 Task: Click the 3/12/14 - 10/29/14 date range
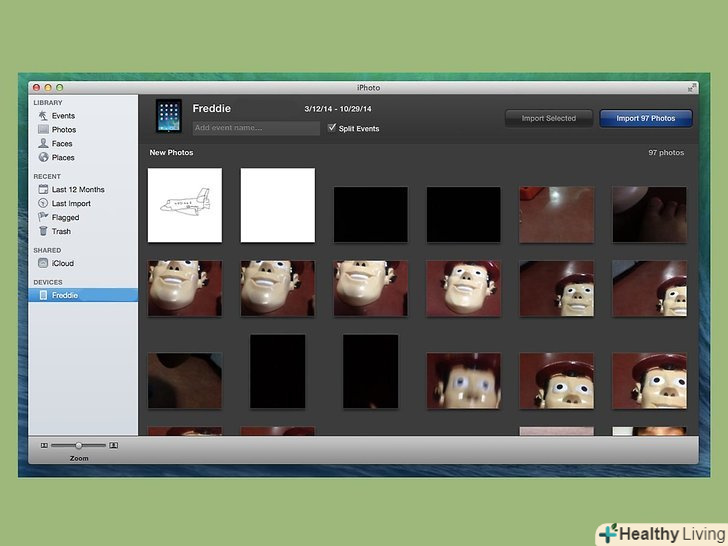338,109
